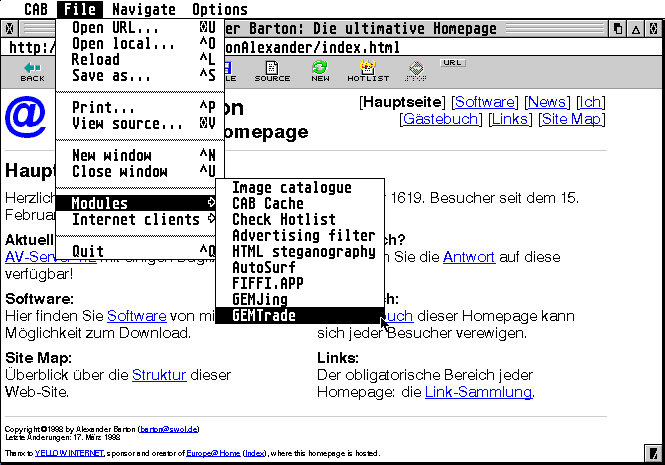Click the window fuller box top-right
Viewport: 665px width, 465px height.
click(654, 29)
